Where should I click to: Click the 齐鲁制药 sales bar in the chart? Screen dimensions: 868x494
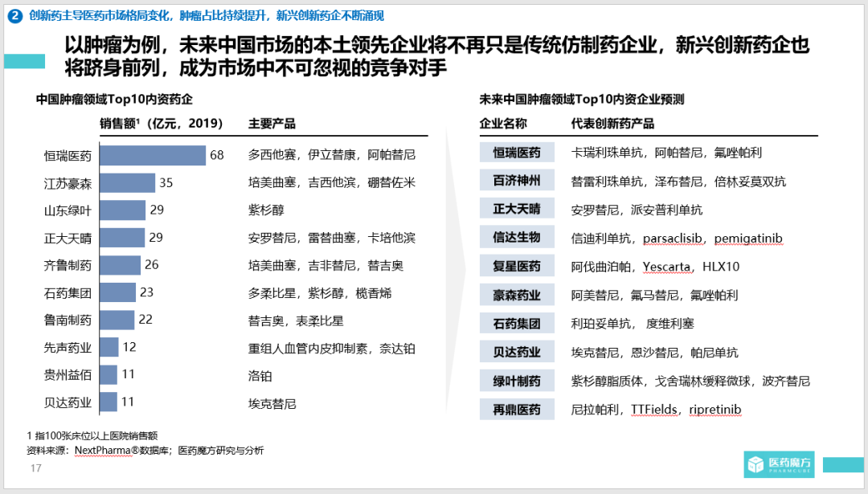(120, 265)
